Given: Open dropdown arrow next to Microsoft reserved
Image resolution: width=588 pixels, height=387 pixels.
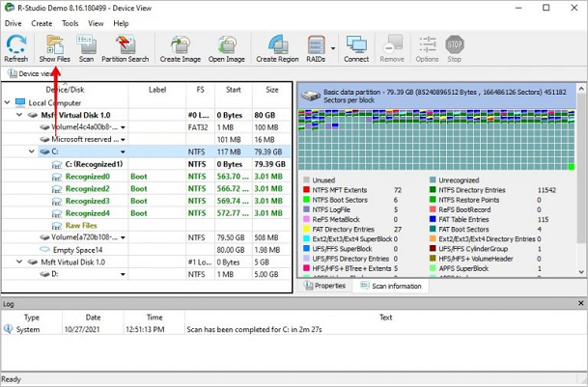Looking at the screenshot, I should click(x=123, y=140).
